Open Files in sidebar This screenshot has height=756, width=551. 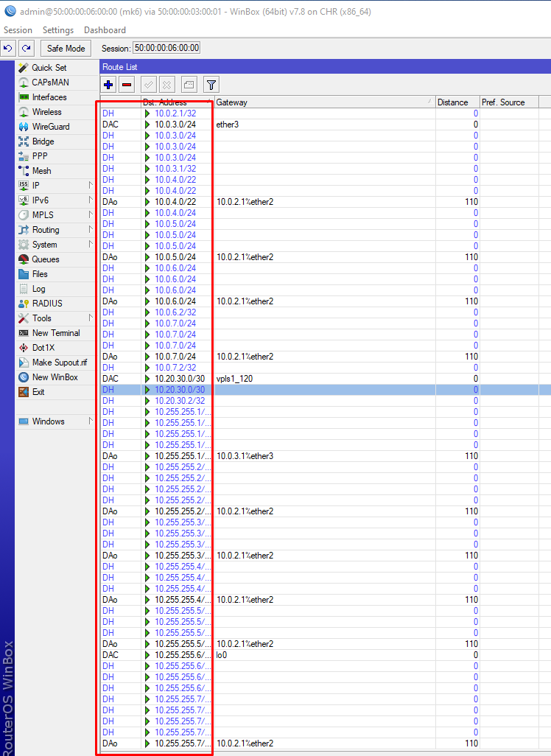point(55,274)
